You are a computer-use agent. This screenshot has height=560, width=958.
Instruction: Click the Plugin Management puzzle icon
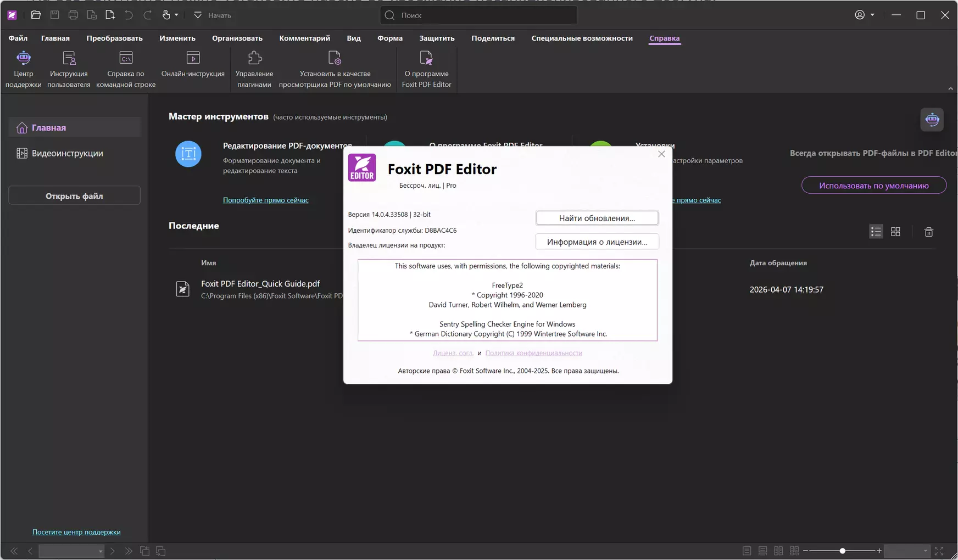[254, 58]
